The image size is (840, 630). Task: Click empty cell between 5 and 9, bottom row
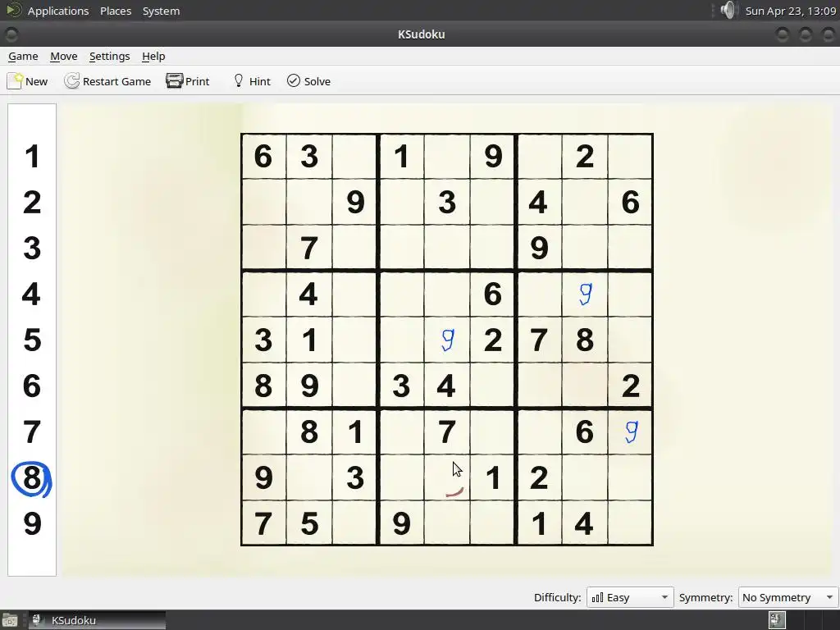point(354,523)
